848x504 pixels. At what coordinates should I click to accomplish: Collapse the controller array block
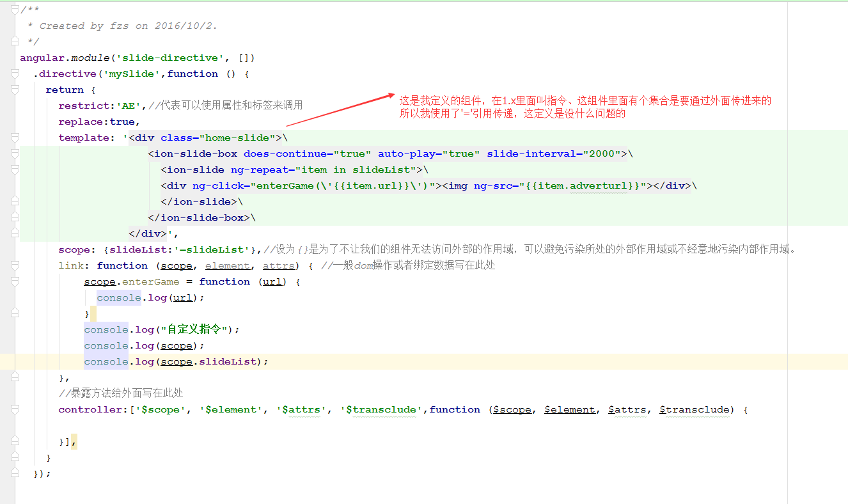15,409
